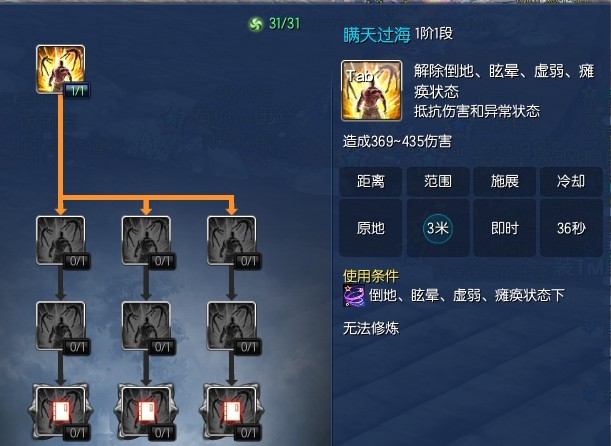This screenshot has height=446, width=611.
Task: Select second-row middle branch skill node
Action: 146,326
